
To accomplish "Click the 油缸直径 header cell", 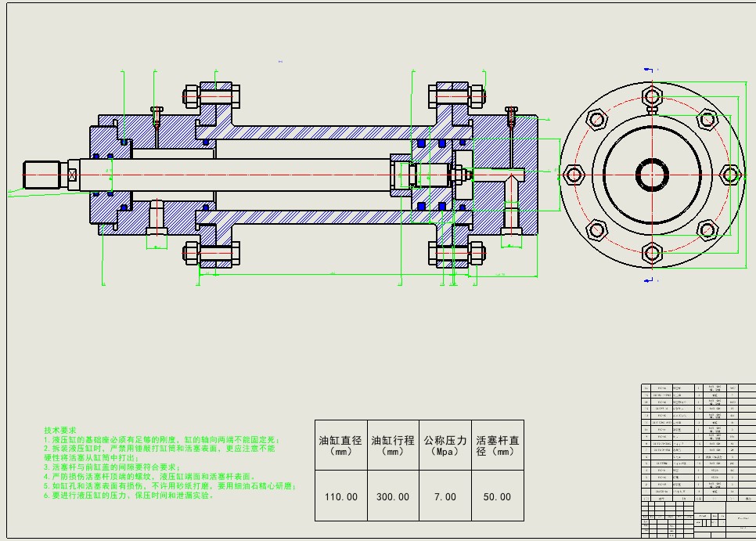I will point(341,445).
